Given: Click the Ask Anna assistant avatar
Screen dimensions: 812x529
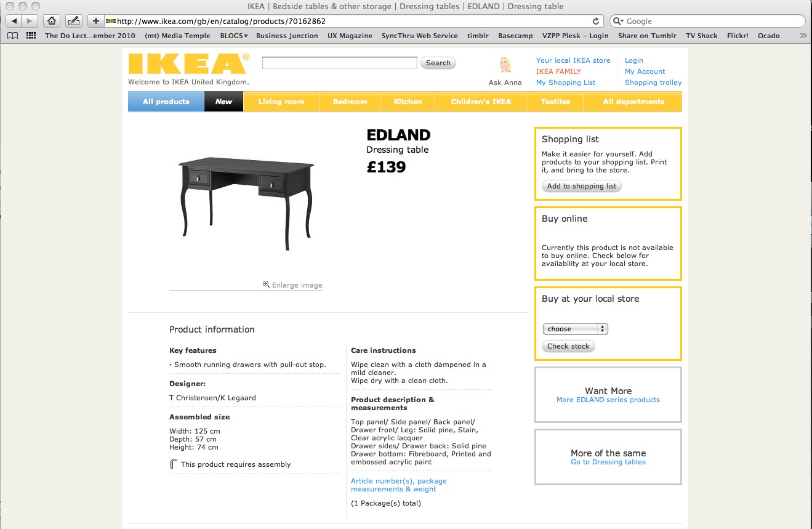Looking at the screenshot, I should coord(505,66).
